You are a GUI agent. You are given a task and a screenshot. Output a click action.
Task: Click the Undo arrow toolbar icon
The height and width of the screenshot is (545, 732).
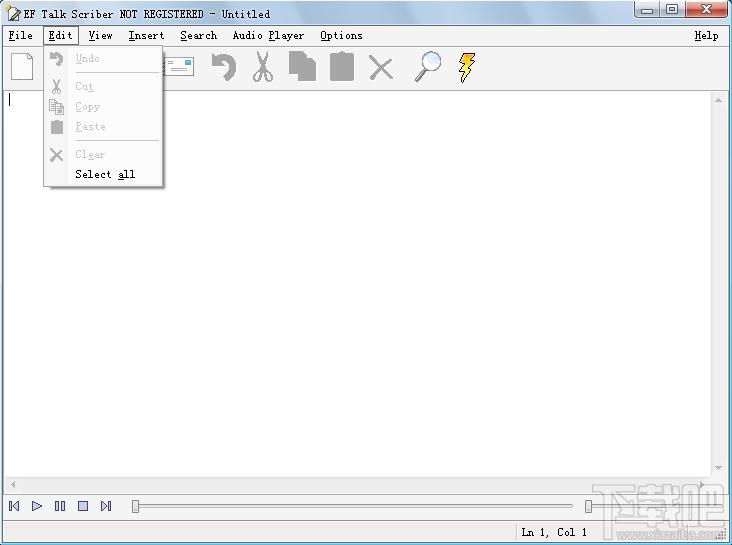[x=224, y=67]
